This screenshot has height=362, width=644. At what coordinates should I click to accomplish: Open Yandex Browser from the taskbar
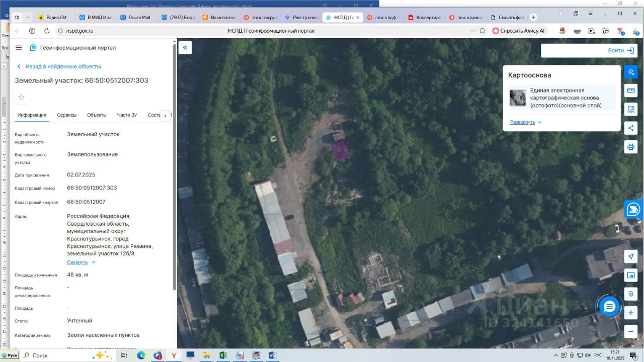click(x=174, y=355)
